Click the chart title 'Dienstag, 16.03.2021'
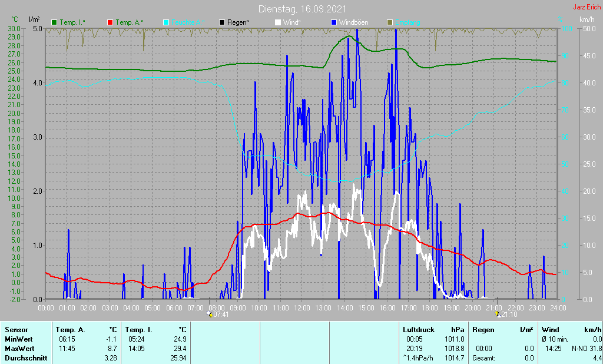Viewport: 603px width, 364px height. (x=302, y=9)
